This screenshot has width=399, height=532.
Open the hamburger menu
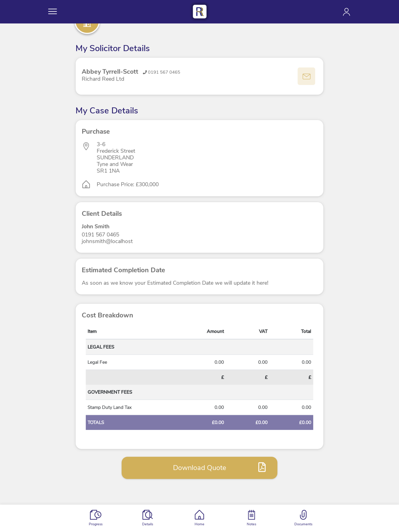[52, 12]
